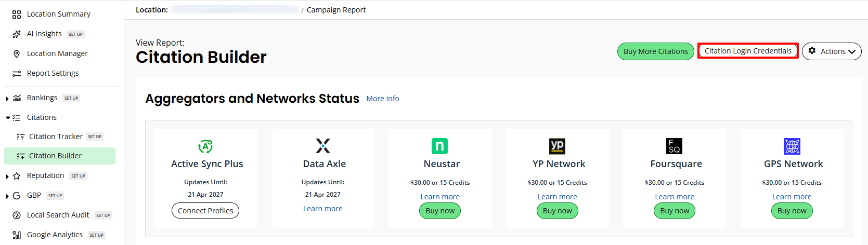Open Report Settings

click(x=53, y=73)
